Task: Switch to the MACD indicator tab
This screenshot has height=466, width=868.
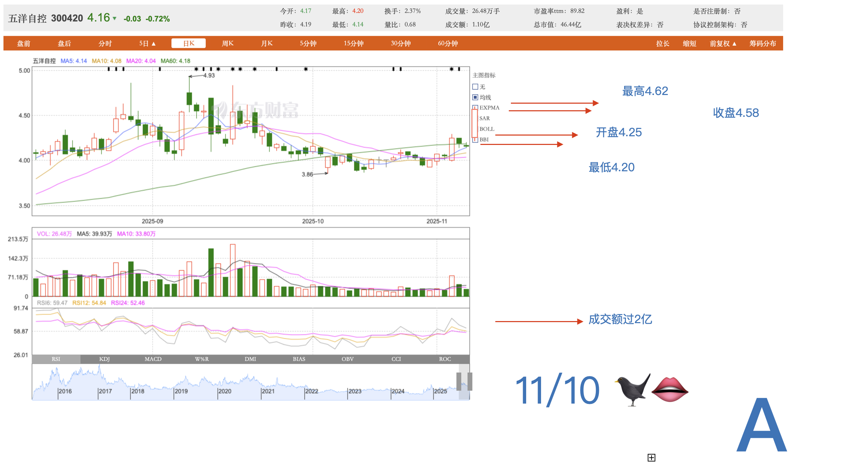Action: 153,359
